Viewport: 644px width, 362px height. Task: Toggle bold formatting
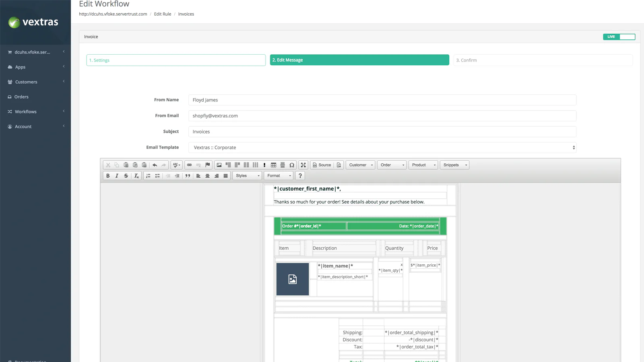pyautogui.click(x=108, y=176)
